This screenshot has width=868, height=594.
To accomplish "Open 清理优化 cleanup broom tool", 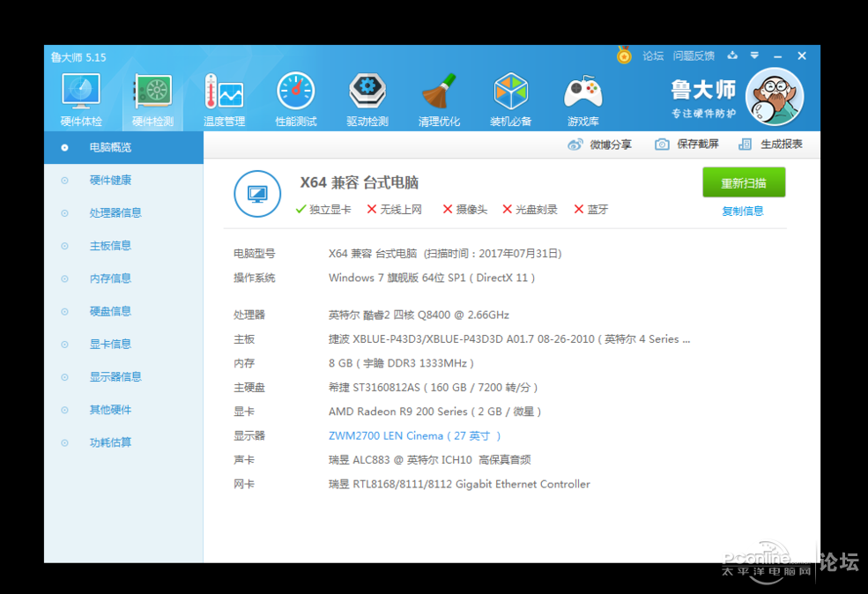I will [439, 100].
